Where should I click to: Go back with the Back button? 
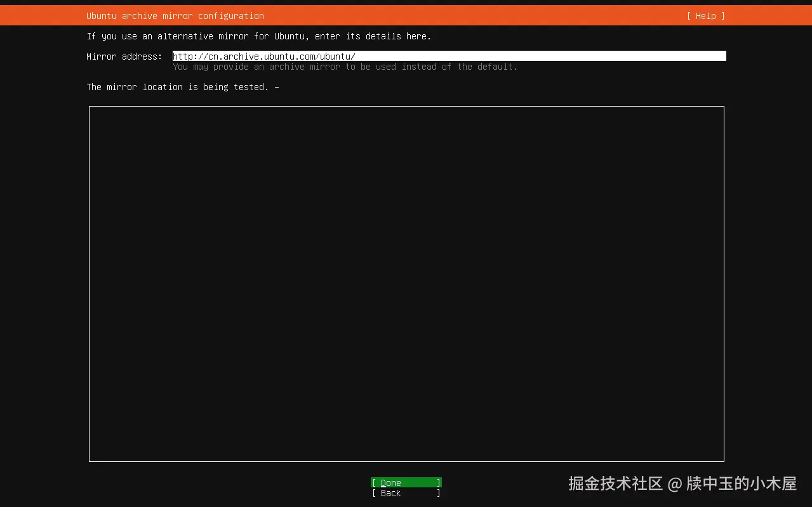[406, 493]
